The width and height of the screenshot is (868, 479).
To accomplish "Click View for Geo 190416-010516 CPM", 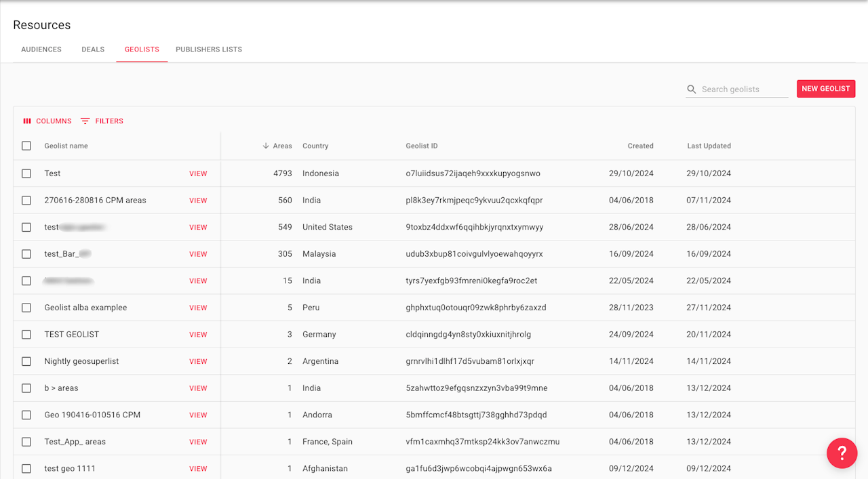I will pyautogui.click(x=198, y=415).
